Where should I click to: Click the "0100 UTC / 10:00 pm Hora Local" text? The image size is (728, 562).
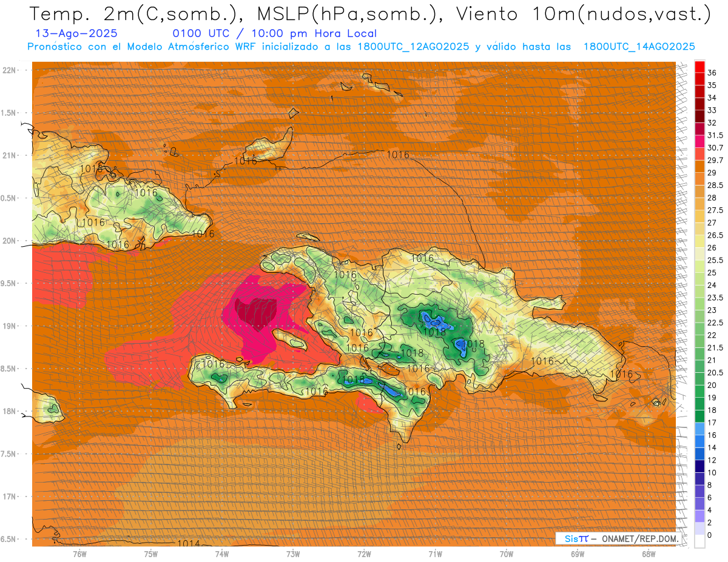[x=275, y=34]
